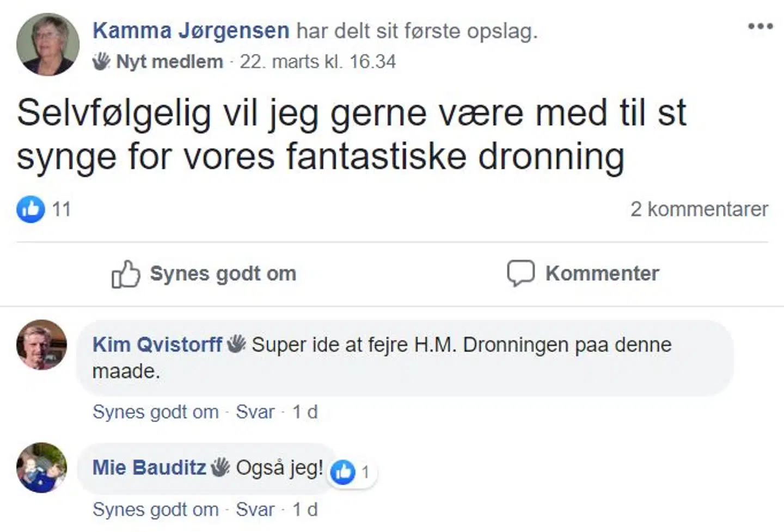
Task: Click the blue like reaction icon under post
Action: 30,209
